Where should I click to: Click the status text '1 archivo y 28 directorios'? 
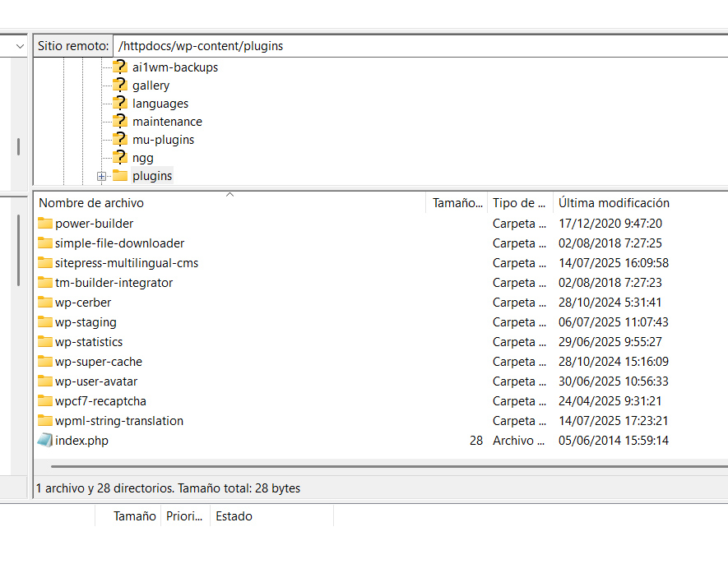(x=105, y=488)
